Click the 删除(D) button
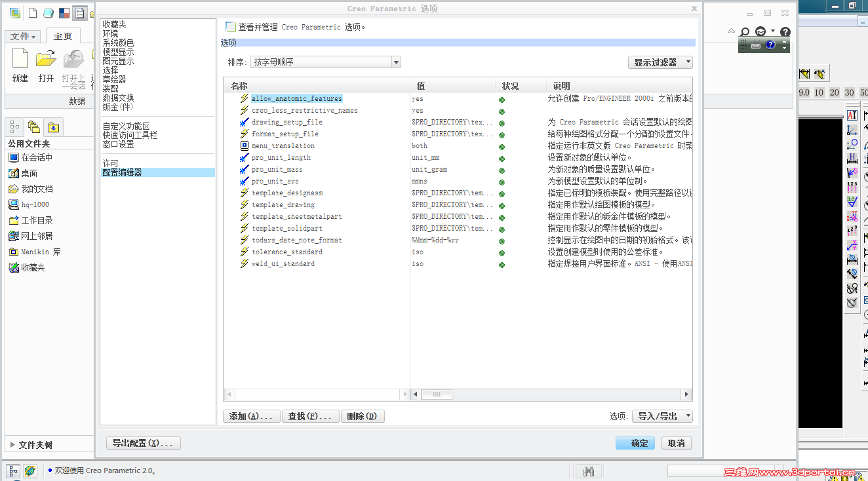 pos(363,416)
